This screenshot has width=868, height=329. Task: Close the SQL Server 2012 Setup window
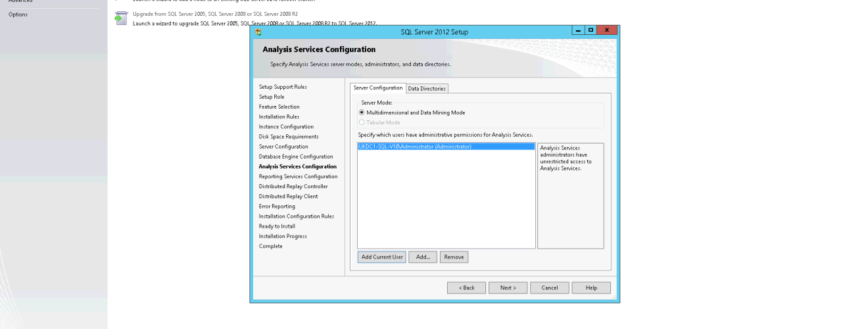(x=607, y=31)
